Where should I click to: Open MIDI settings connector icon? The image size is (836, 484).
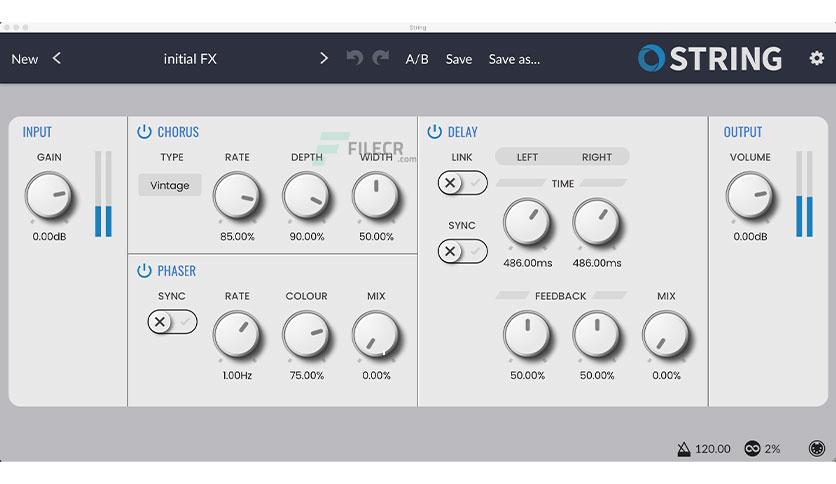[816, 449]
